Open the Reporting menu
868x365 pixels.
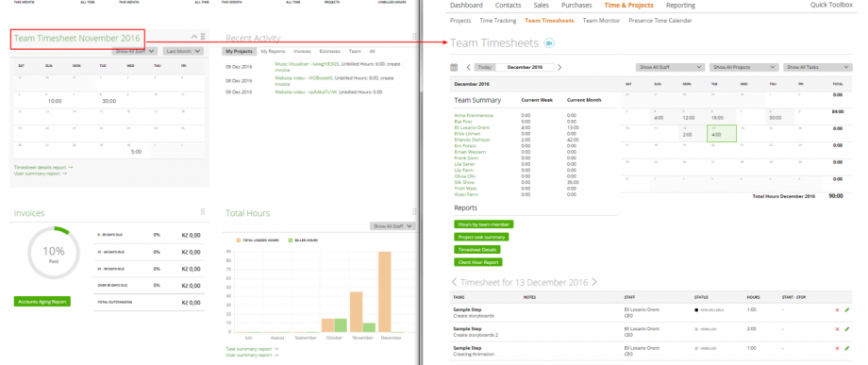coord(681,6)
